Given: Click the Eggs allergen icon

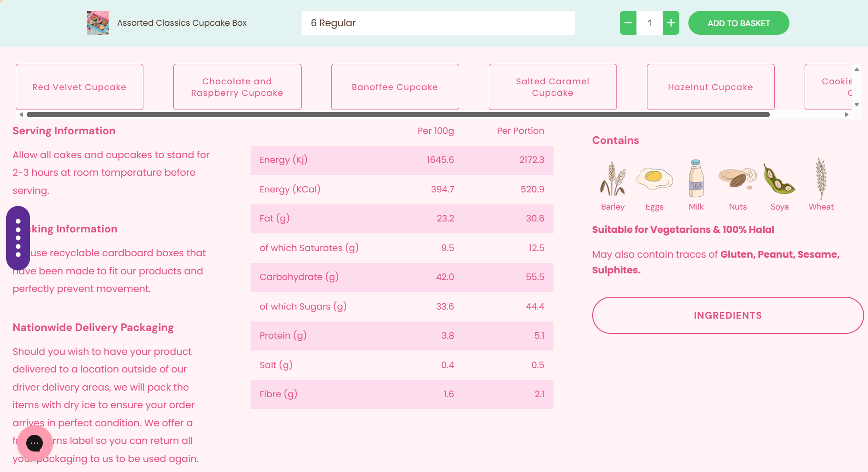Looking at the screenshot, I should click(655, 179).
